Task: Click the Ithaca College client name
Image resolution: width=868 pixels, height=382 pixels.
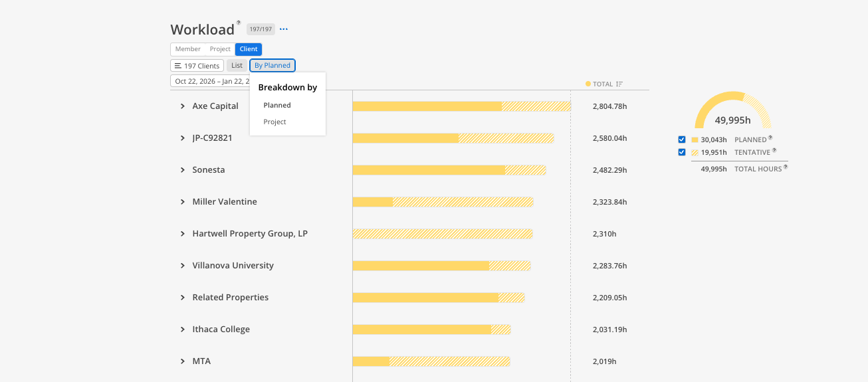Action: click(221, 330)
